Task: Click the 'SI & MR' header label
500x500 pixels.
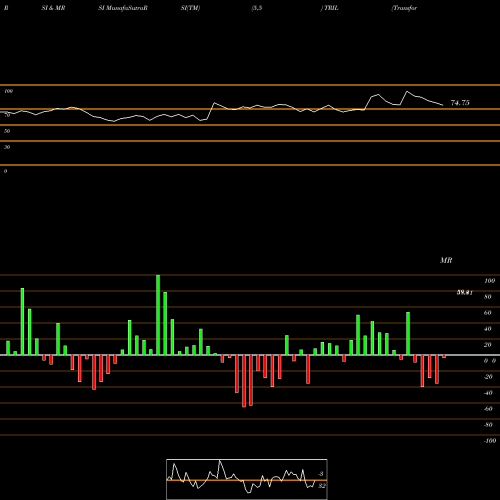Action: (x=53, y=8)
